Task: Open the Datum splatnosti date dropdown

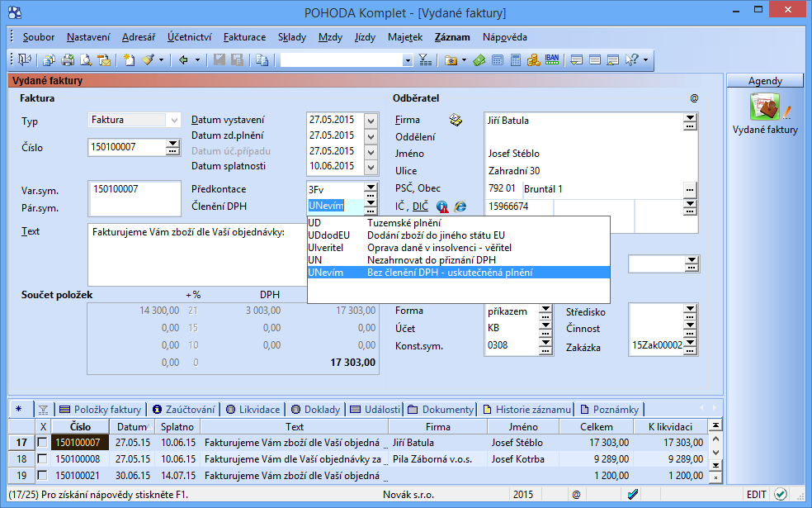Action: coord(371,168)
